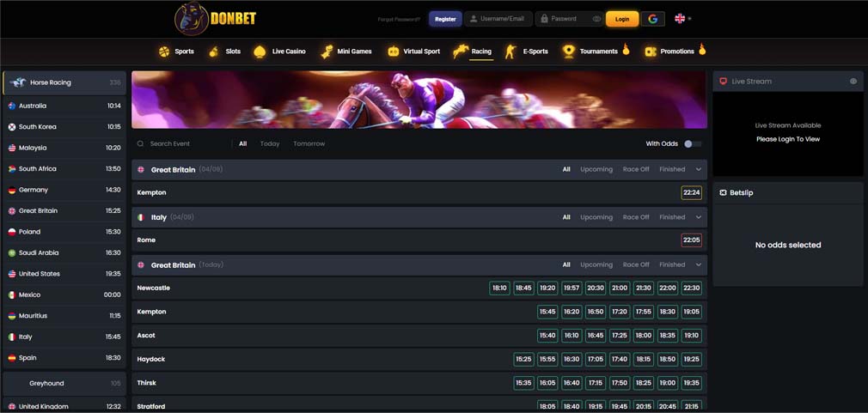Image resolution: width=868 pixels, height=413 pixels.
Task: Click the Username/Email input field
Action: point(498,19)
